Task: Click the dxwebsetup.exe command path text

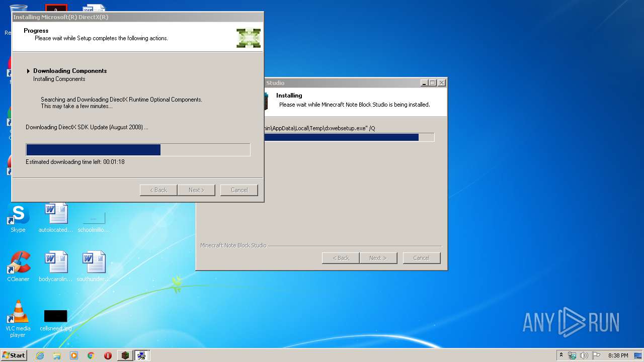Action: (x=319, y=128)
